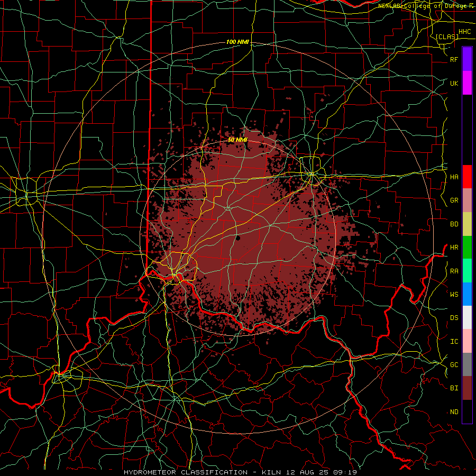This screenshot has height=476, width=476.
Task: Click the 12 AUG 25 date text
Action: coord(307,472)
